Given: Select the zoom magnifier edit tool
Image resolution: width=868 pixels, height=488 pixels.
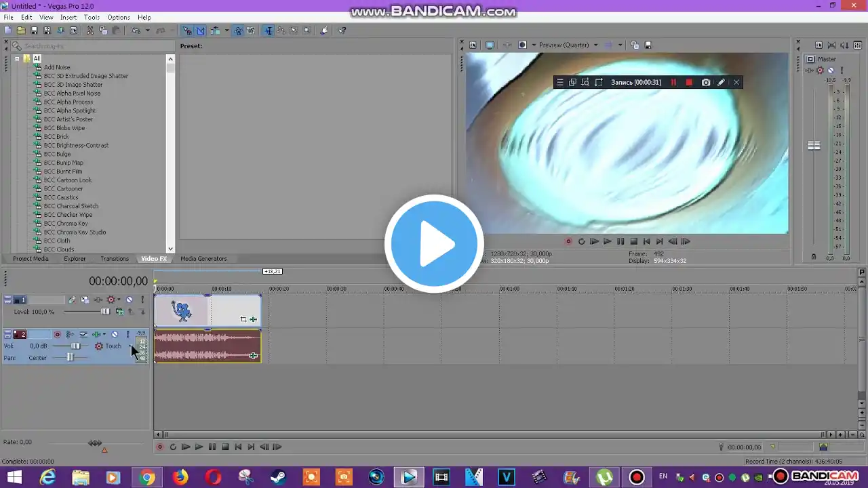Looking at the screenshot, I should point(307,30).
